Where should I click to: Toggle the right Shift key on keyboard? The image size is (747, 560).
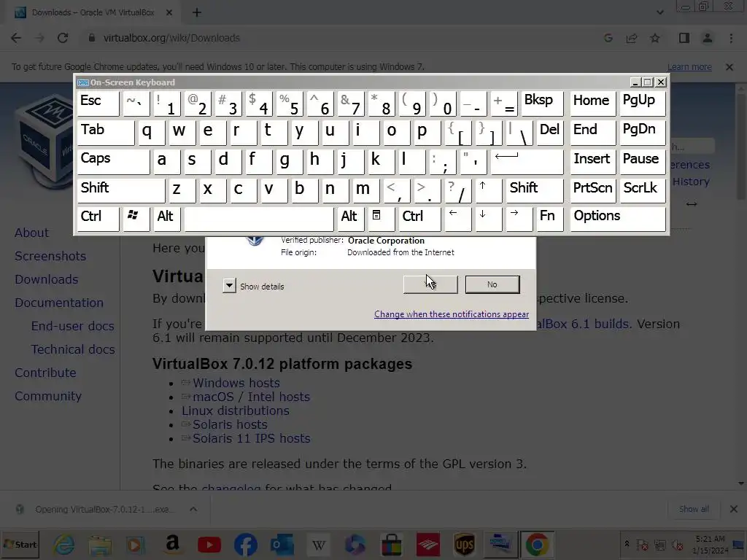click(x=535, y=190)
